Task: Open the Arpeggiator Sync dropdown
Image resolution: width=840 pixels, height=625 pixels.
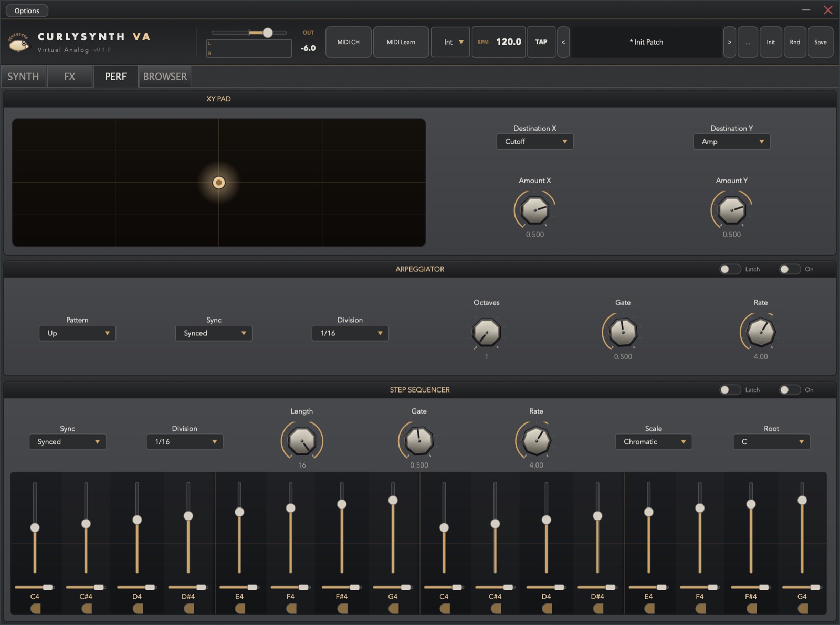Action: coord(214,333)
